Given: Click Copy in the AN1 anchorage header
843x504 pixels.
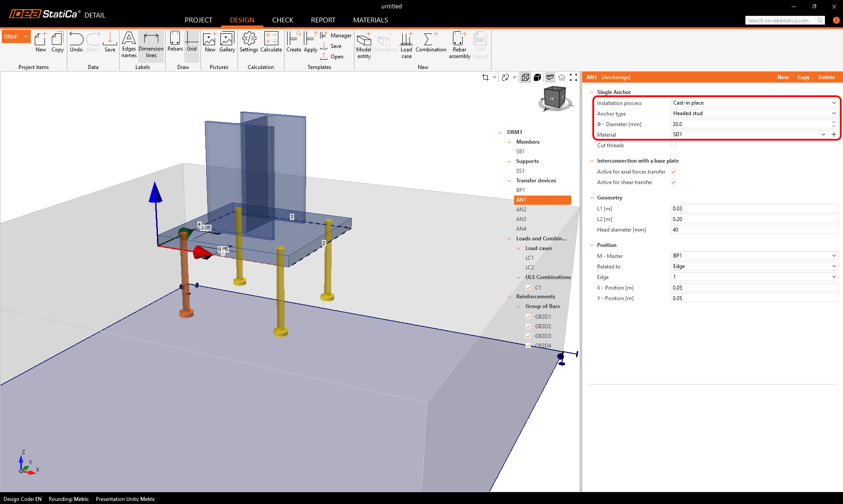Looking at the screenshot, I should tap(803, 77).
